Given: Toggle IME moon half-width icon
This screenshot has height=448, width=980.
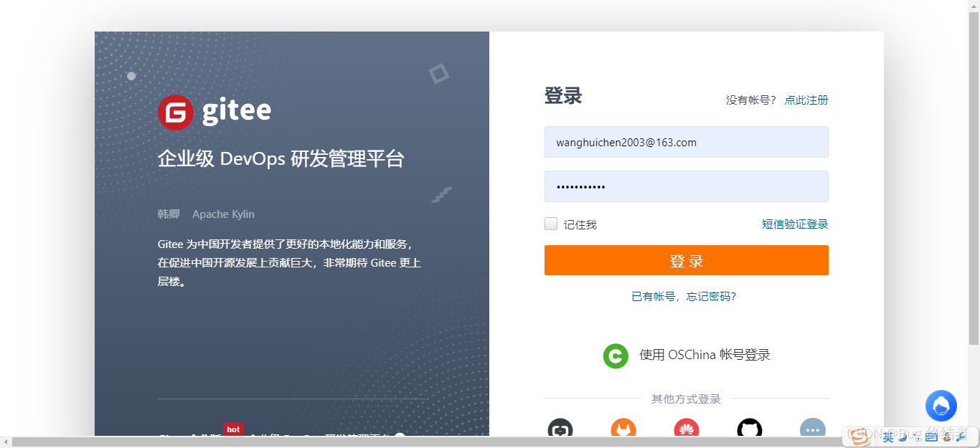Looking at the screenshot, I should 903,437.
